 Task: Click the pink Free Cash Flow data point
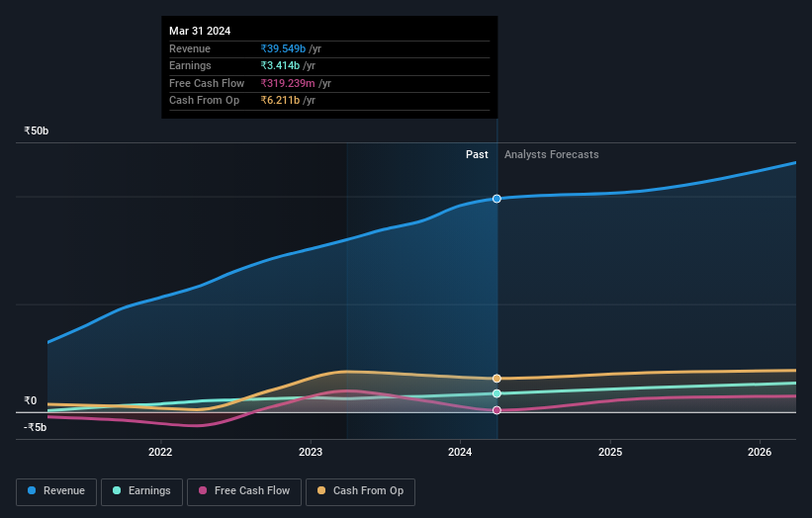pyautogui.click(x=496, y=410)
